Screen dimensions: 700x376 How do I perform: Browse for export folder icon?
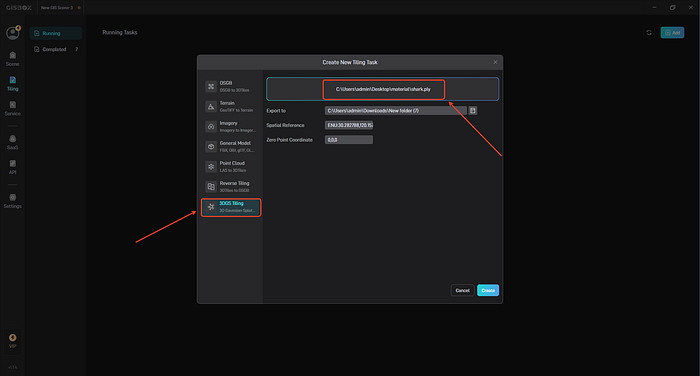click(x=473, y=110)
